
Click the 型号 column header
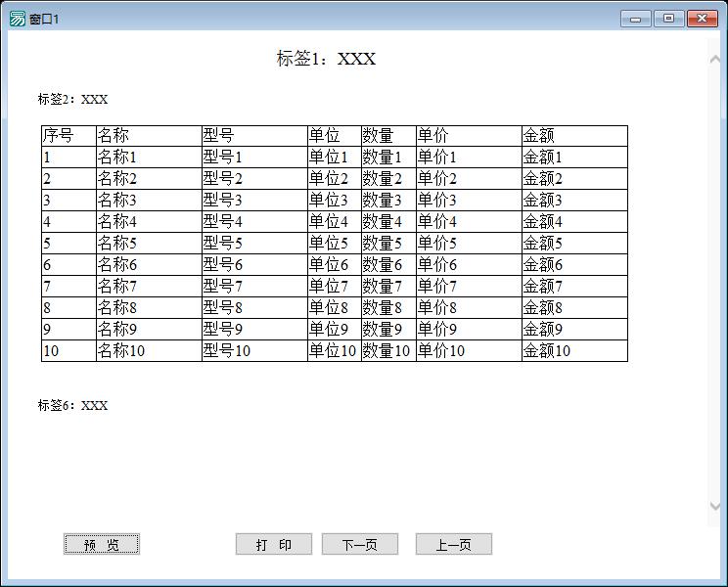coord(254,136)
